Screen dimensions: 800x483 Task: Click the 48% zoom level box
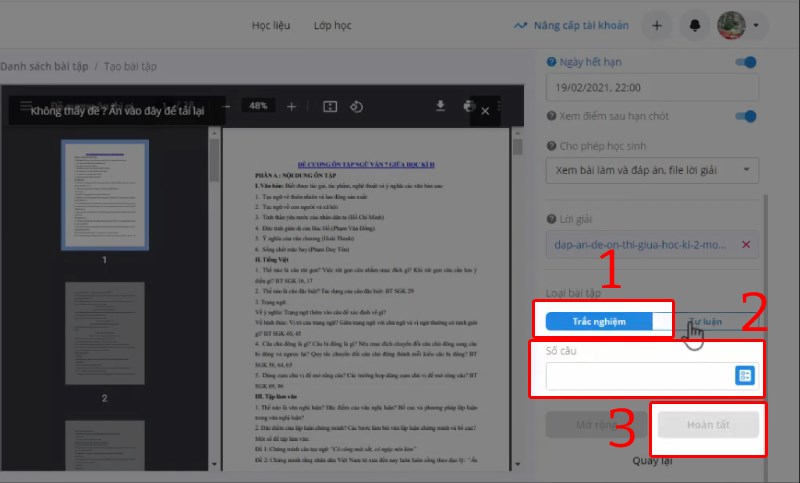click(258, 106)
